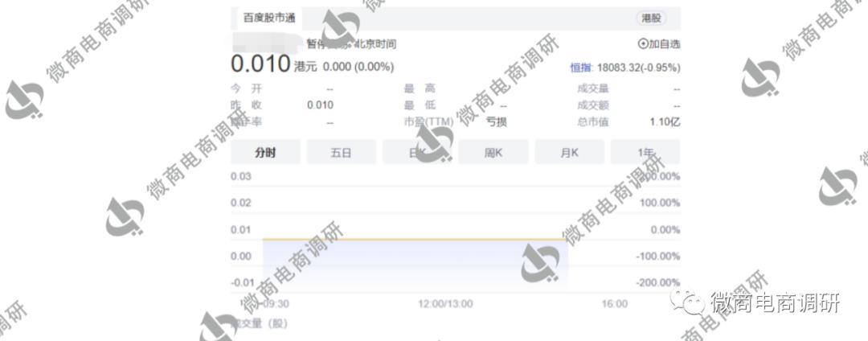The image size is (868, 341).
Task: Click the 港股 market tag
Action: pyautogui.click(x=650, y=18)
